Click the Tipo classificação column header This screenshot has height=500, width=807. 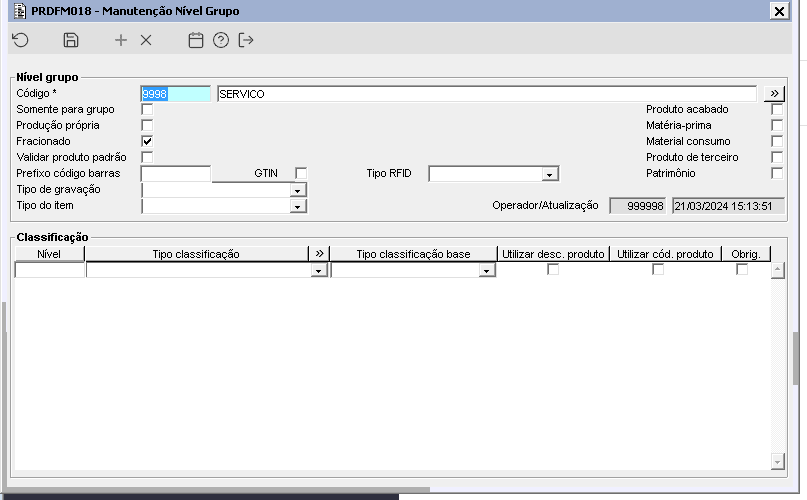(196, 254)
